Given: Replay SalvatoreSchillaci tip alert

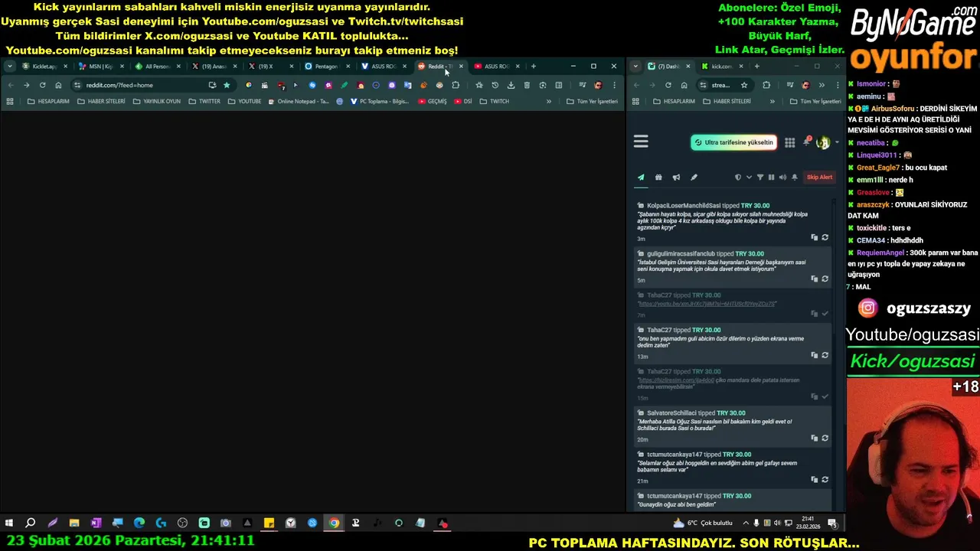Looking at the screenshot, I should click(825, 438).
